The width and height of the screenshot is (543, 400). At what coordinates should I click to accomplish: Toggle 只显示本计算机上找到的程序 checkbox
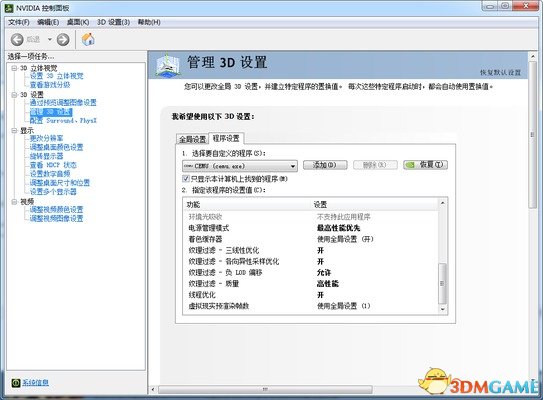[x=186, y=179]
